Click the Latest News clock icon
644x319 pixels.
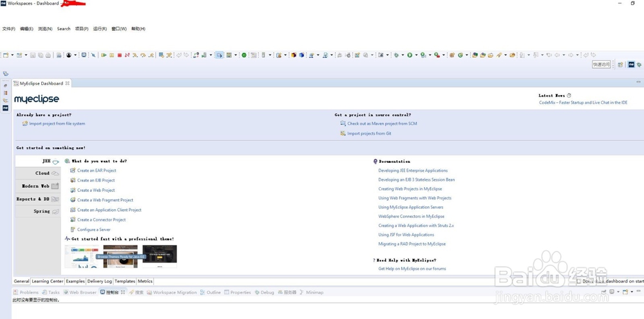click(569, 96)
